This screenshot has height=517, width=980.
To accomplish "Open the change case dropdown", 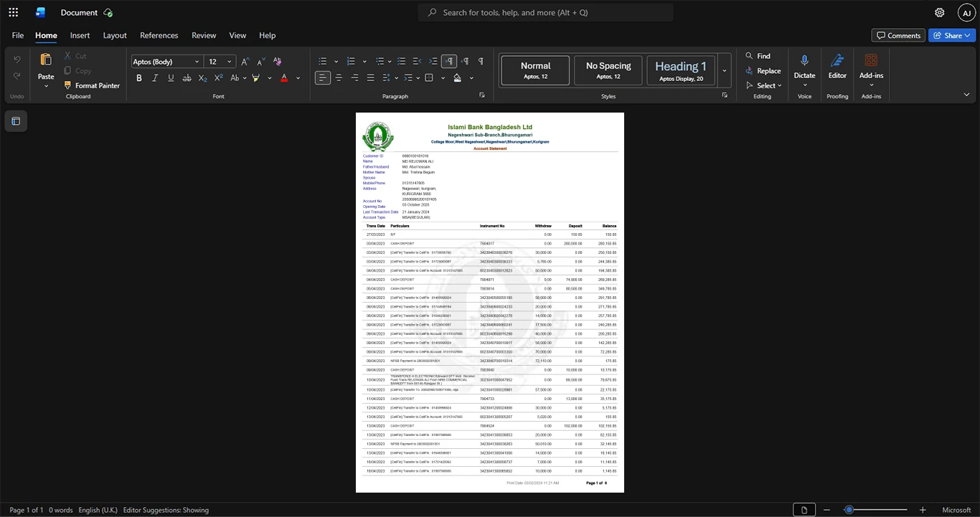I will [240, 77].
